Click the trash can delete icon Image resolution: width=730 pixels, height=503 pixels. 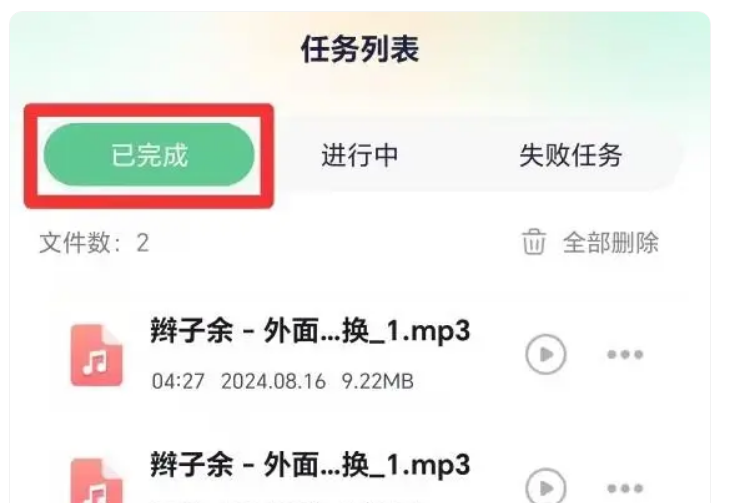534,242
